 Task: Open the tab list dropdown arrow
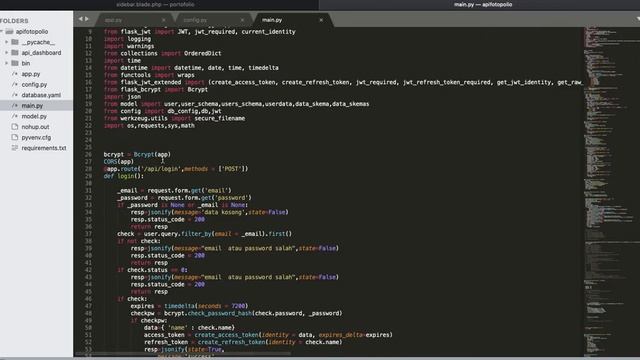pyautogui.click(x=638, y=19)
